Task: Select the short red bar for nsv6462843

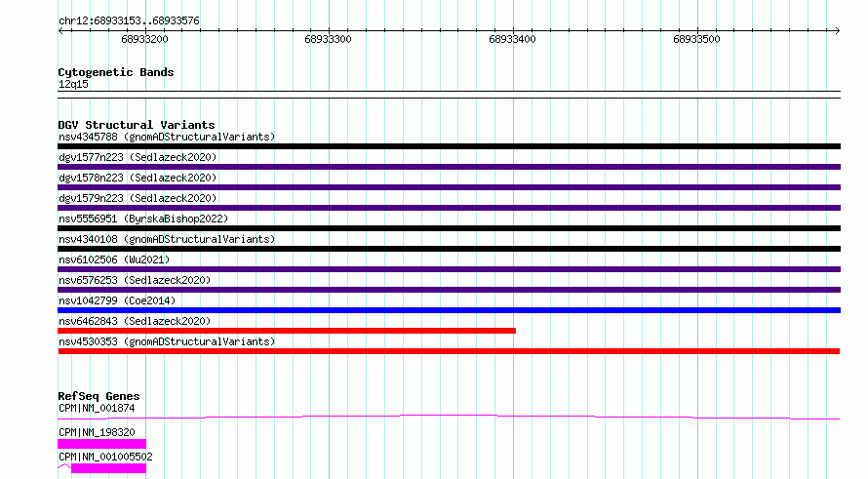Action: (287, 331)
